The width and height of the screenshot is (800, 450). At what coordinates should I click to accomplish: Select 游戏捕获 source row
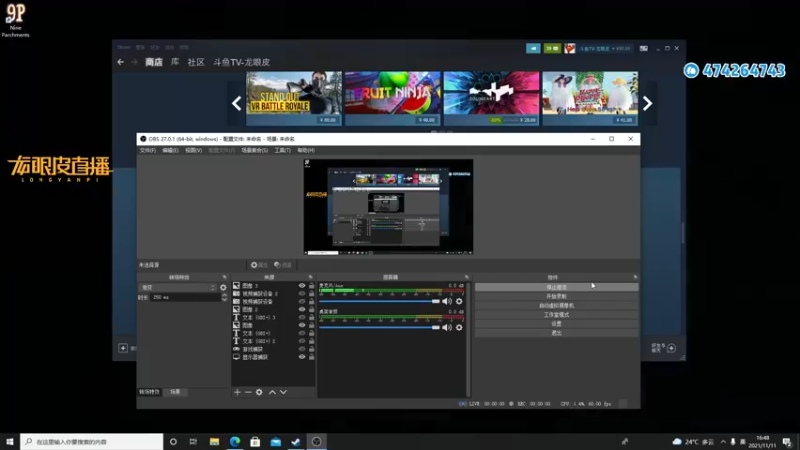click(x=273, y=349)
